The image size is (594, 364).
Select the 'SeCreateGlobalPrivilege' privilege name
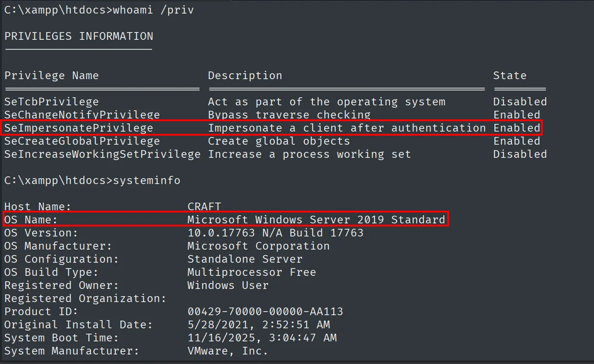pos(82,141)
